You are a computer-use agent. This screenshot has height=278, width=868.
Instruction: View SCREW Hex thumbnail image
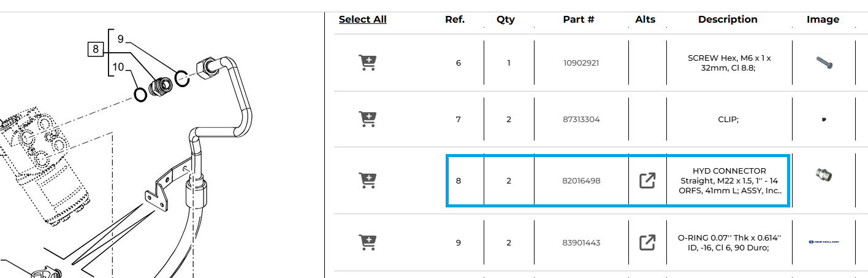(823, 63)
